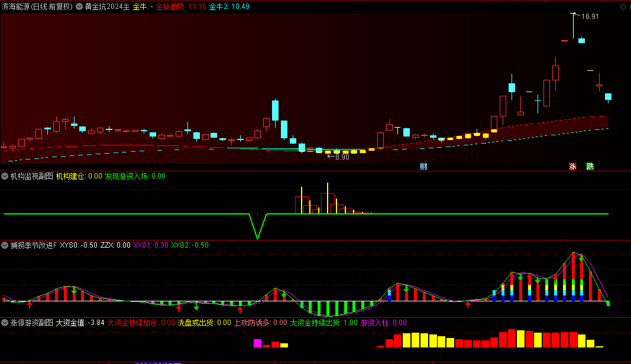The image size is (631, 364).
Task: Collapse the 张停游资副图 panel chevron
Action: point(5,323)
